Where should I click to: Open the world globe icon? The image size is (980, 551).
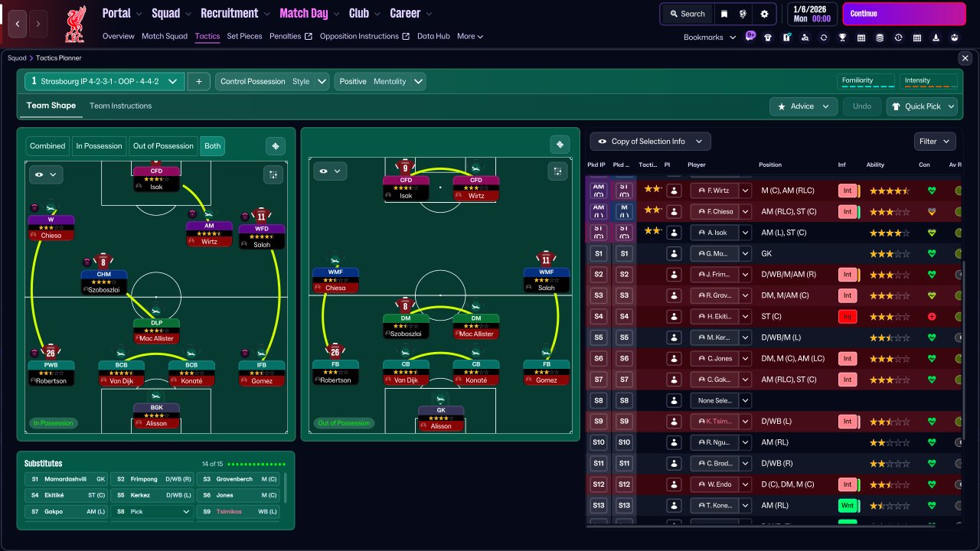(743, 14)
